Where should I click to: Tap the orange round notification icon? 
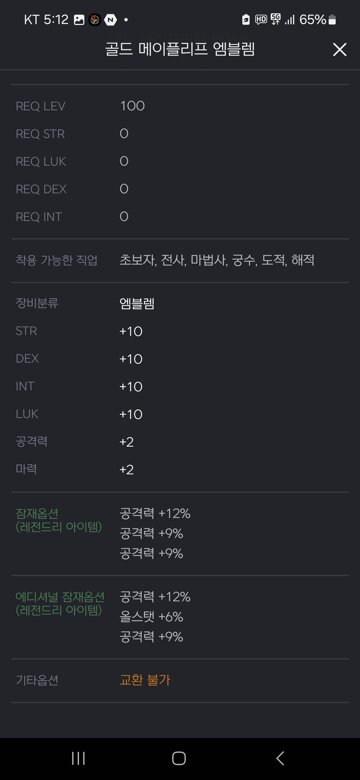pos(95,20)
